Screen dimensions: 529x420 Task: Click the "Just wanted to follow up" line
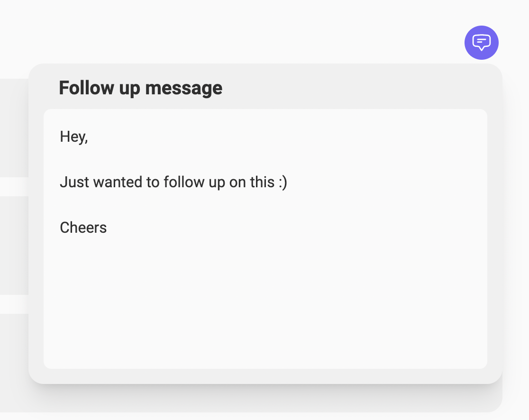tap(173, 182)
